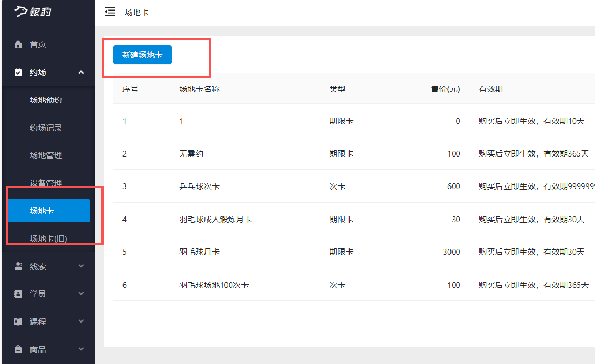Click the 银豹 logo
Screen dimensions: 595x364
tap(33, 12)
